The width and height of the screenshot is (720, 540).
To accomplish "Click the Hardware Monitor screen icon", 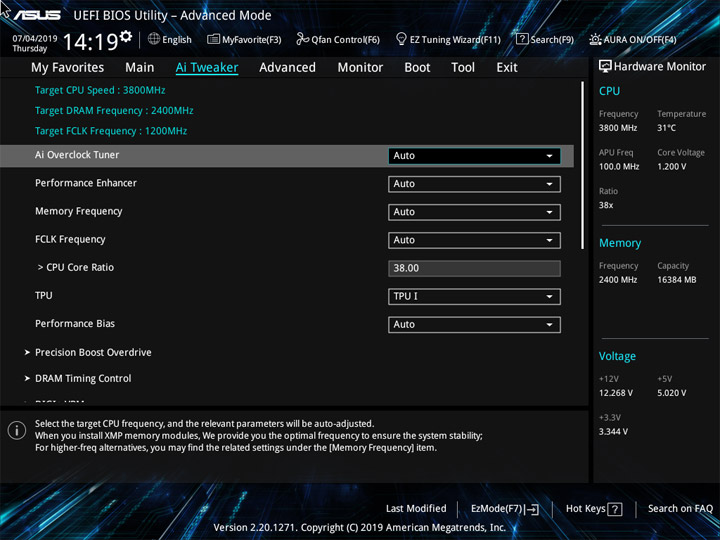I will click(x=605, y=66).
